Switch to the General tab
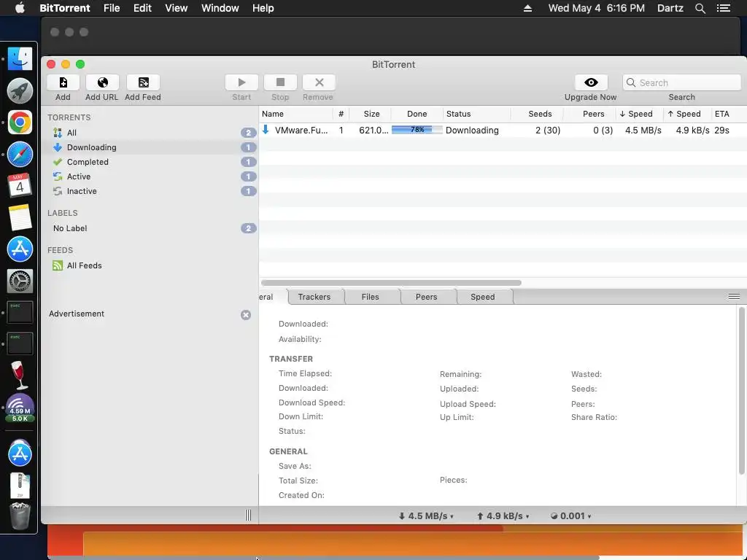The height and width of the screenshot is (560, 747). (x=274, y=297)
